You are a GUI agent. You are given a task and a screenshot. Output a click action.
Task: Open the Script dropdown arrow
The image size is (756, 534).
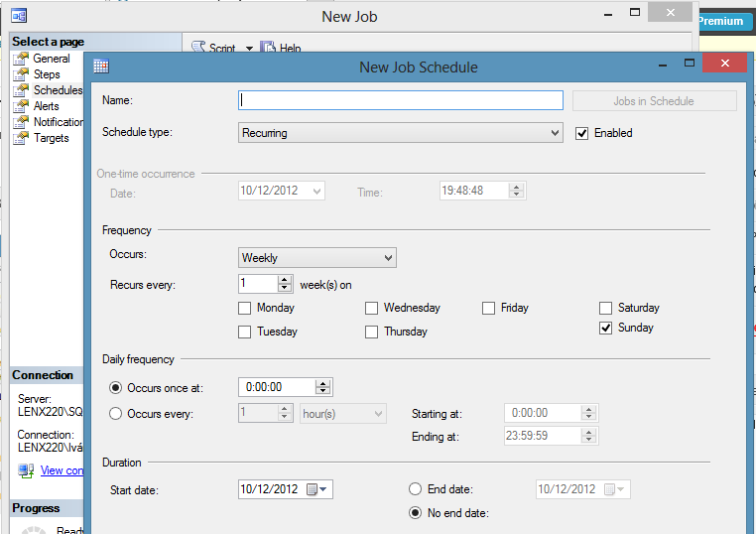[249, 48]
